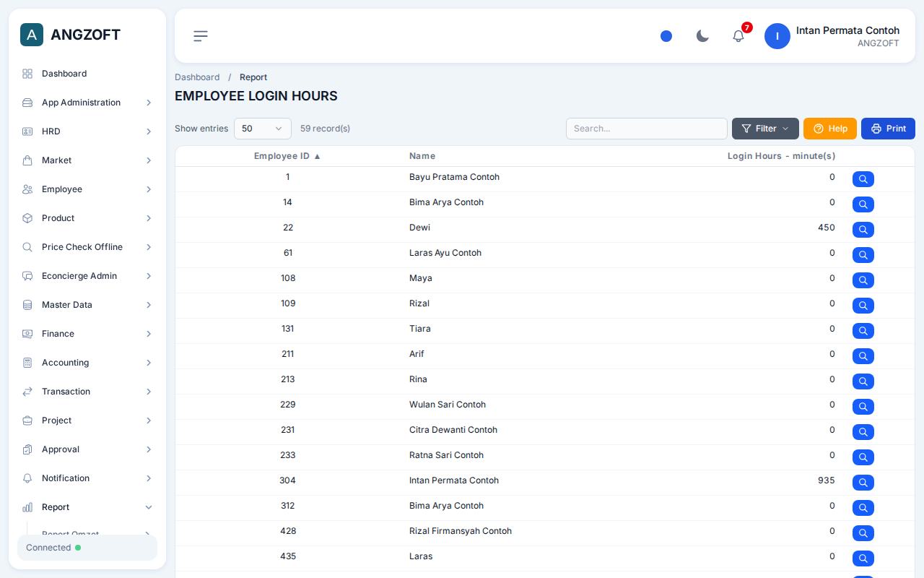Click the 935 login minutes value
Image resolution: width=924 pixels, height=578 pixels.
coord(827,480)
